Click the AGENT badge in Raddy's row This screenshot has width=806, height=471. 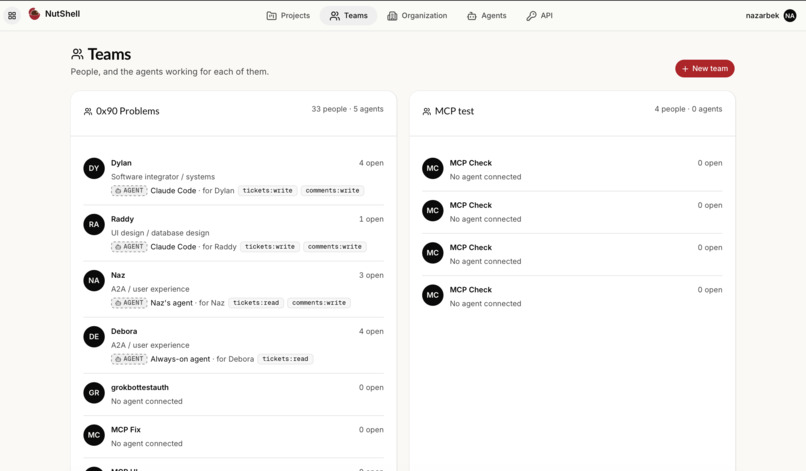coord(129,246)
